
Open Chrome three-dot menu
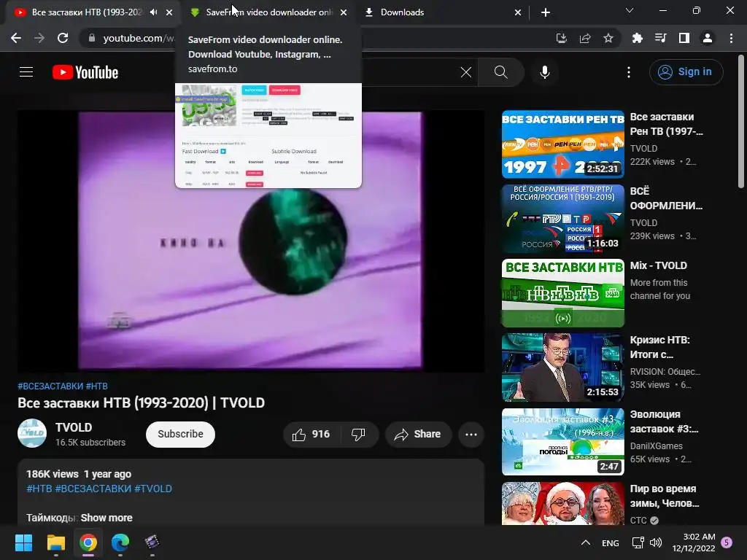[731, 38]
